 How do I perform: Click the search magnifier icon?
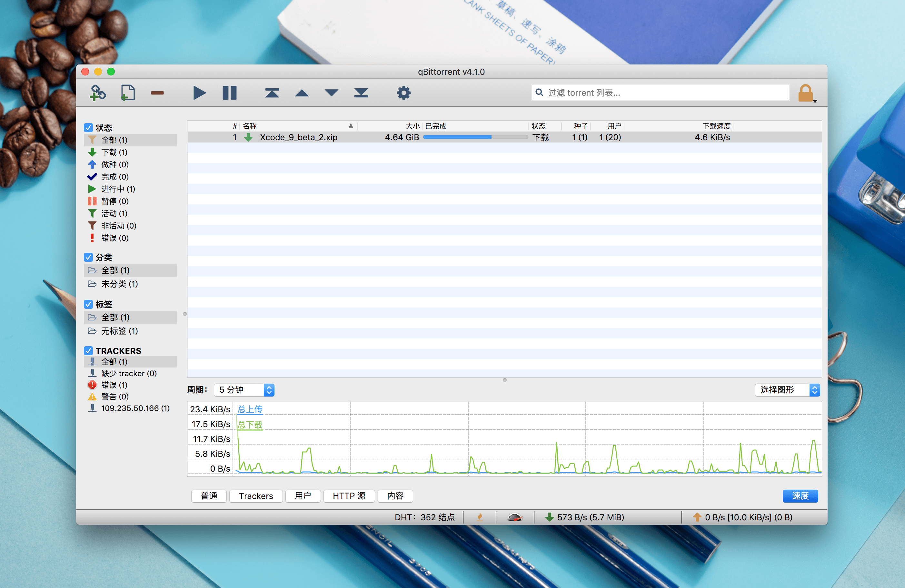(539, 93)
